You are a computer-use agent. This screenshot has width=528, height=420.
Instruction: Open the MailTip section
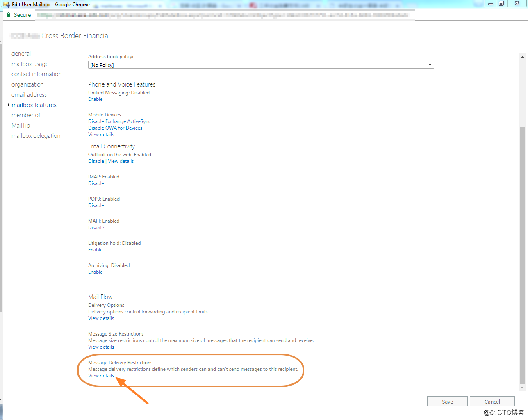20,126
